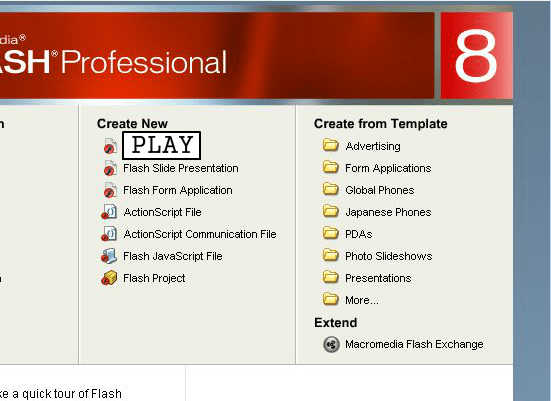Open Global Phones templates
This screenshot has width=551, height=401.
pos(380,190)
